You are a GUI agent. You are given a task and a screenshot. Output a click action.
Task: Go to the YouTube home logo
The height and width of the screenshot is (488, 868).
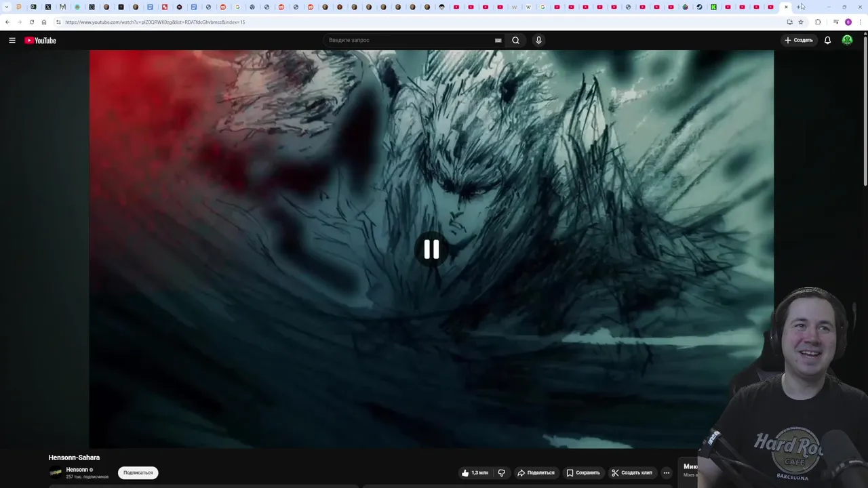pos(40,41)
